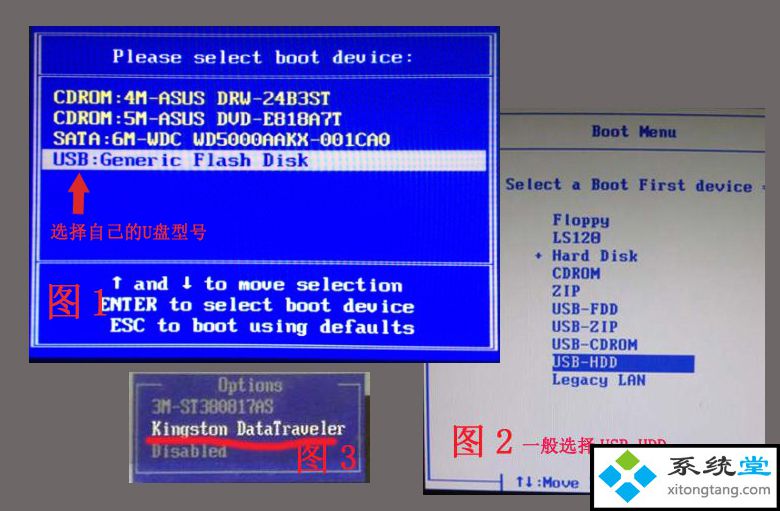
Task: Select USB:Generic Flash Disk entry
Action: pyautogui.click(x=264, y=160)
